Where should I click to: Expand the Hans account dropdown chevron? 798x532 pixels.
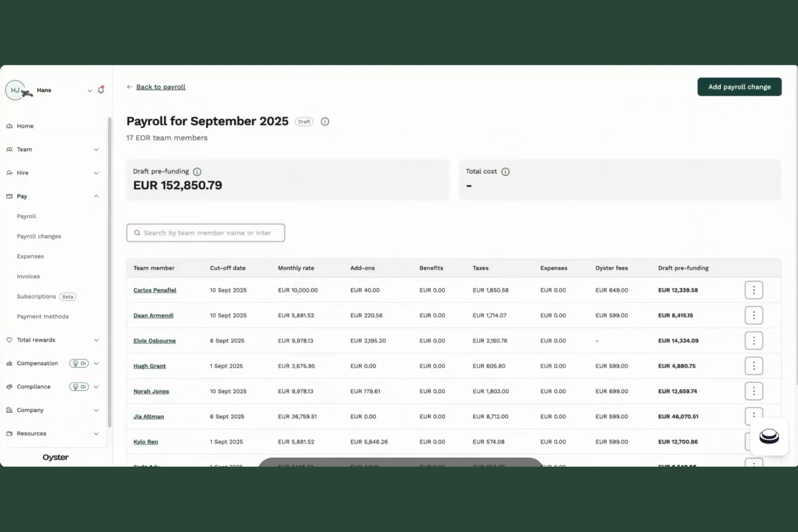90,91
